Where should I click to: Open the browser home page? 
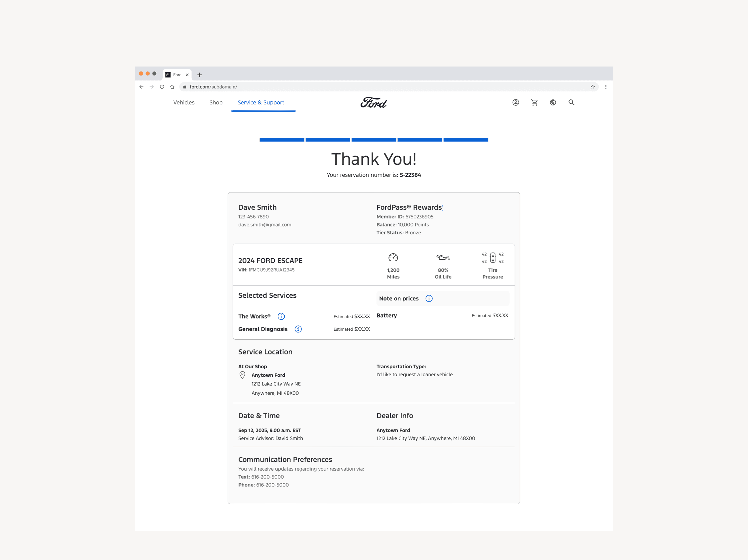(x=172, y=87)
